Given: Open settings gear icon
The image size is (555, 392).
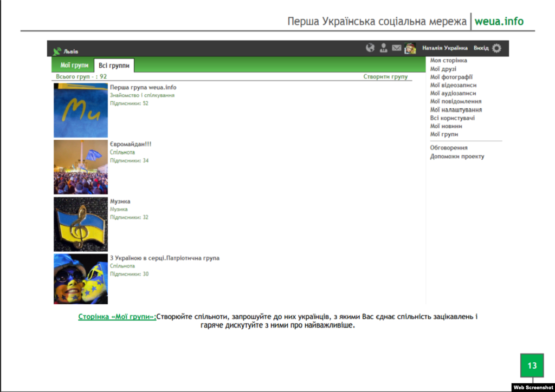Looking at the screenshot, I should (496, 48).
